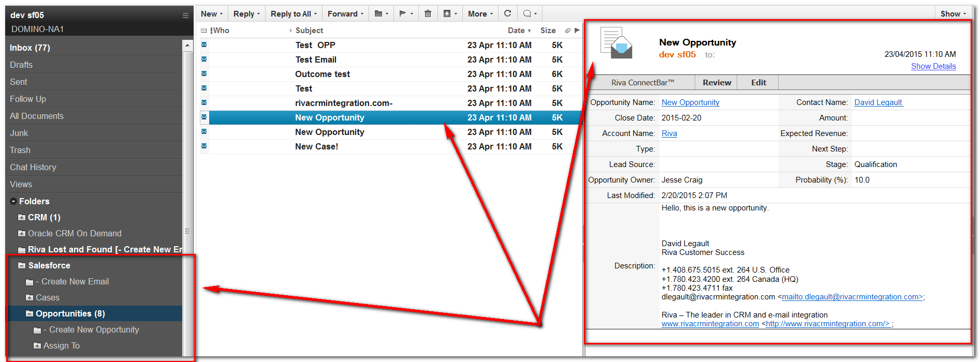The image size is (980, 362).
Task: Open the Sent folder
Action: tap(94, 82)
